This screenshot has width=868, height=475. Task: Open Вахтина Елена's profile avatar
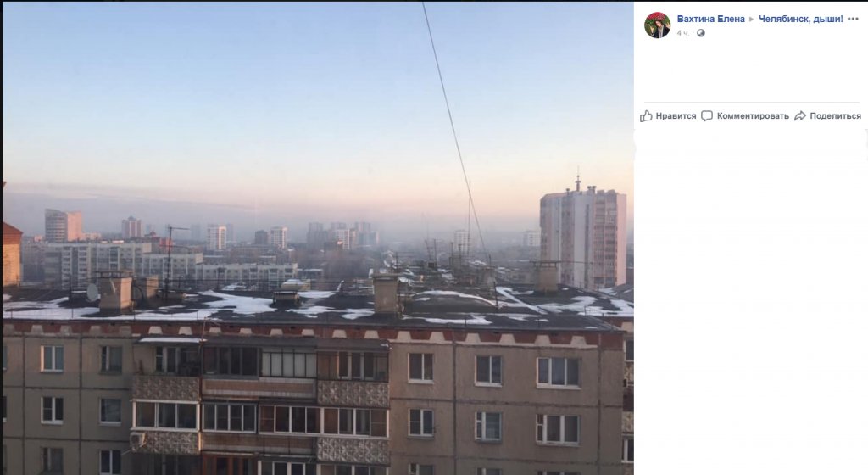click(x=657, y=25)
